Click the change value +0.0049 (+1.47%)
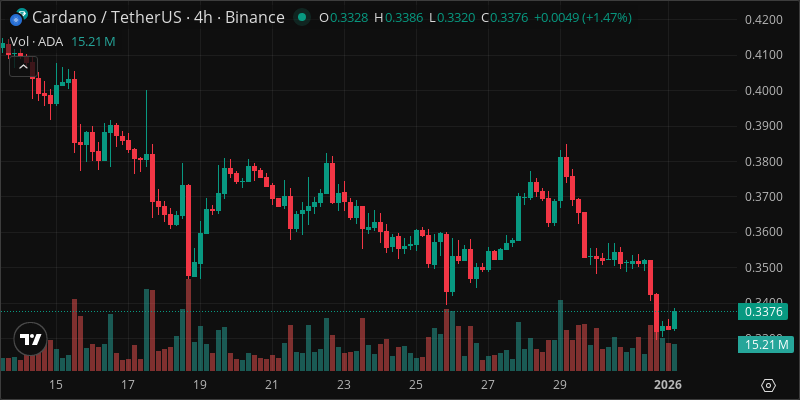 pyautogui.click(x=583, y=18)
